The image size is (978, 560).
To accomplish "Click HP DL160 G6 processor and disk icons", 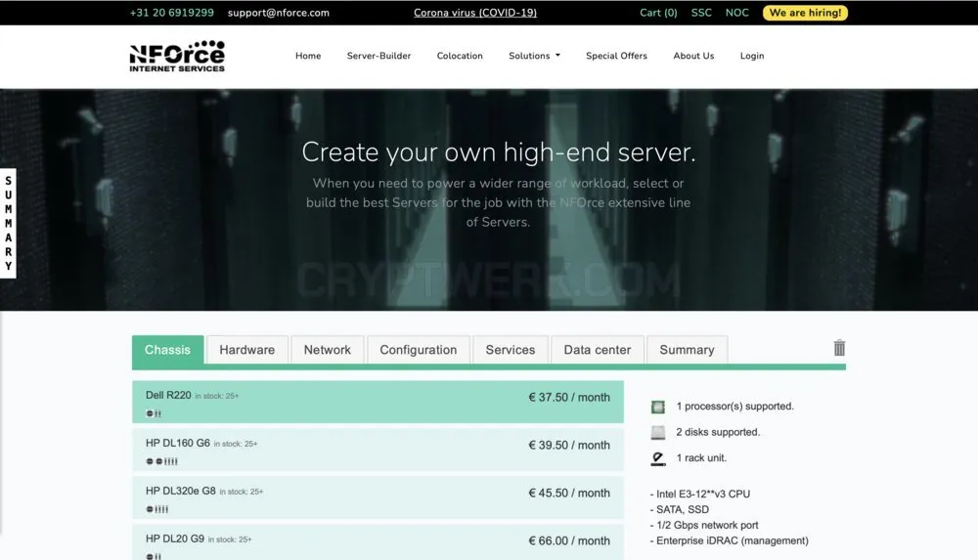I will [x=161, y=461].
